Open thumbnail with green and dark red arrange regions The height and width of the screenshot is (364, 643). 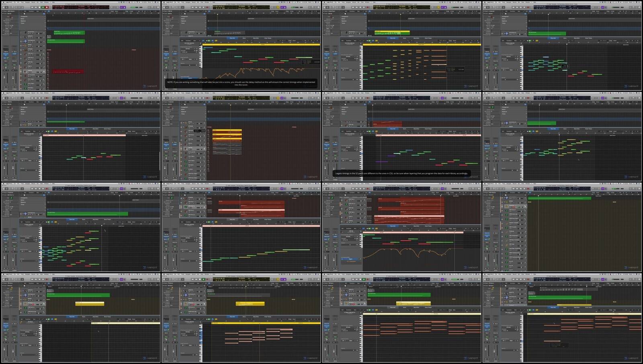[81, 45]
